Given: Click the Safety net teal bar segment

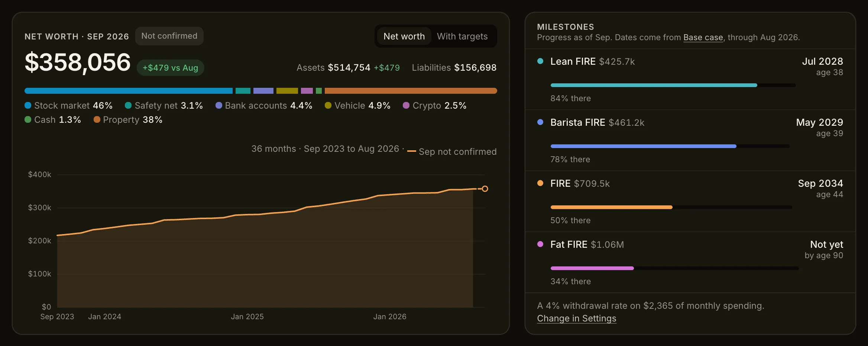Looking at the screenshot, I should [x=243, y=91].
